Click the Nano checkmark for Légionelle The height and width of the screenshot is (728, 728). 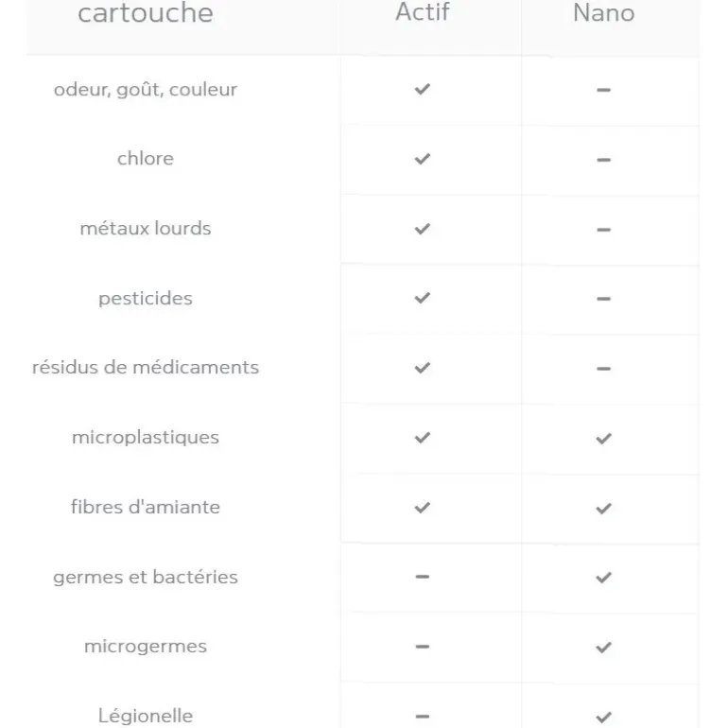603,717
